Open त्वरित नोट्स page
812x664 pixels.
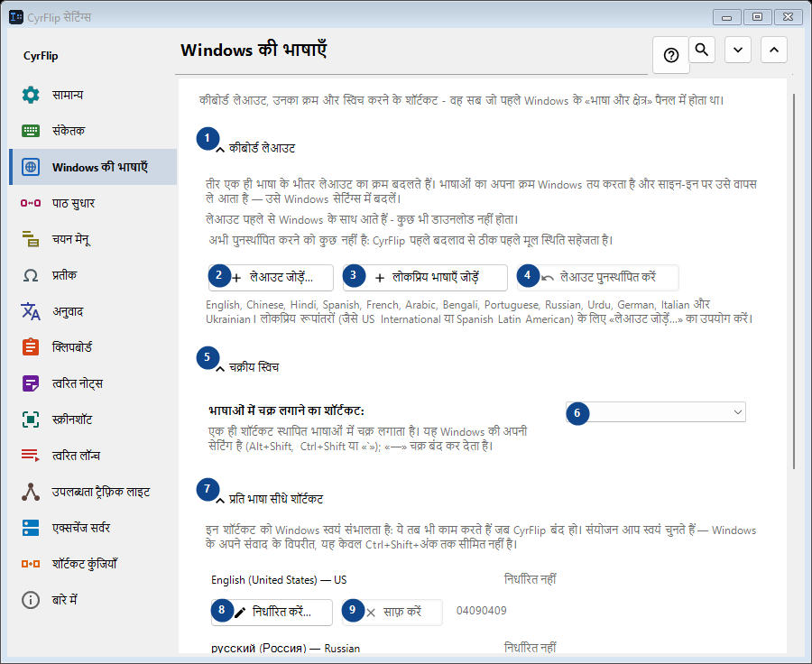(93, 383)
